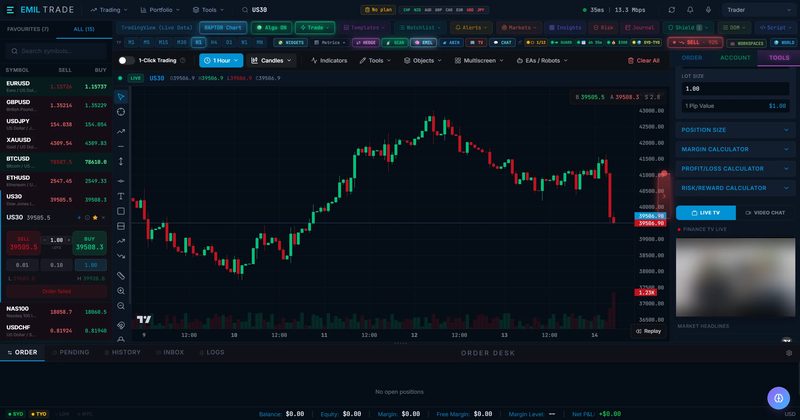This screenshot has width=800, height=420.
Task: Open the Video Chat button
Action: [765, 213]
